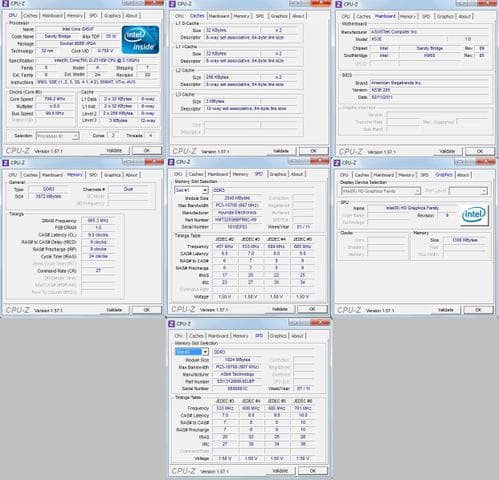Switch to CPU tab in the Caches window

point(179,16)
